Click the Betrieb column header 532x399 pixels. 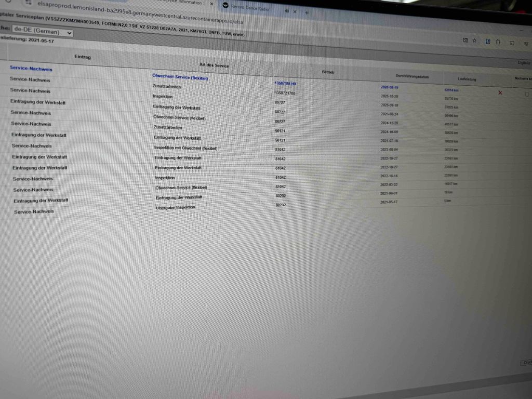coord(328,72)
